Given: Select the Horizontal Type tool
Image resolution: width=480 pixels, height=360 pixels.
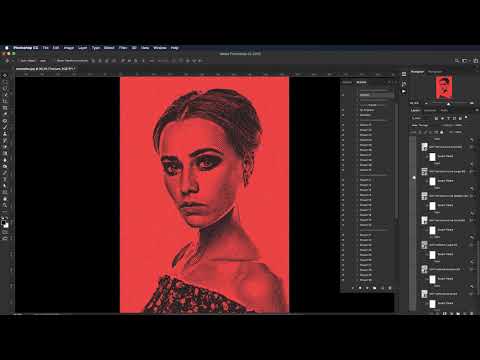Looking at the screenshot, I should (x=5, y=179).
